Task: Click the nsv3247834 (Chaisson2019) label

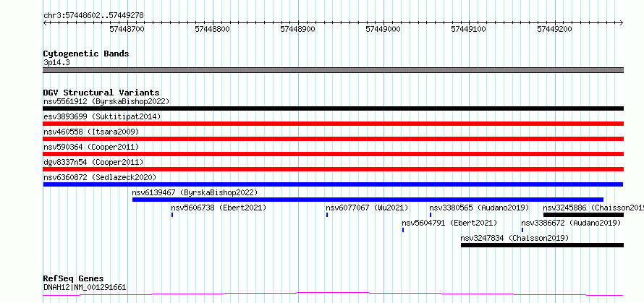Action: pyautogui.click(x=515, y=238)
